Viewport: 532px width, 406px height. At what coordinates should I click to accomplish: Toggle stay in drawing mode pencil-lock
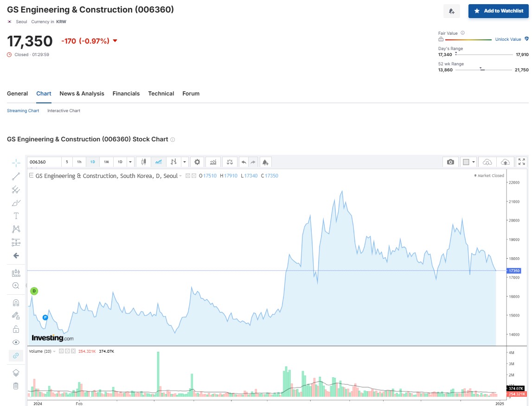[16, 316]
